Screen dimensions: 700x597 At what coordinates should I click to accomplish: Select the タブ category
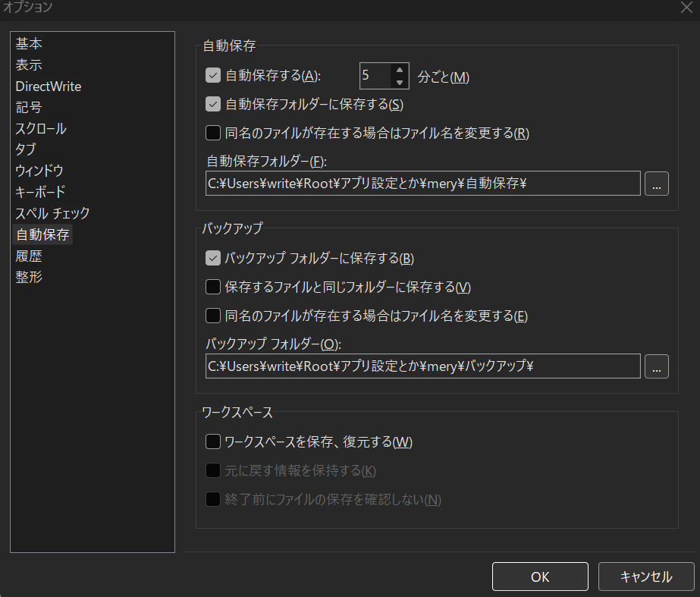point(26,149)
